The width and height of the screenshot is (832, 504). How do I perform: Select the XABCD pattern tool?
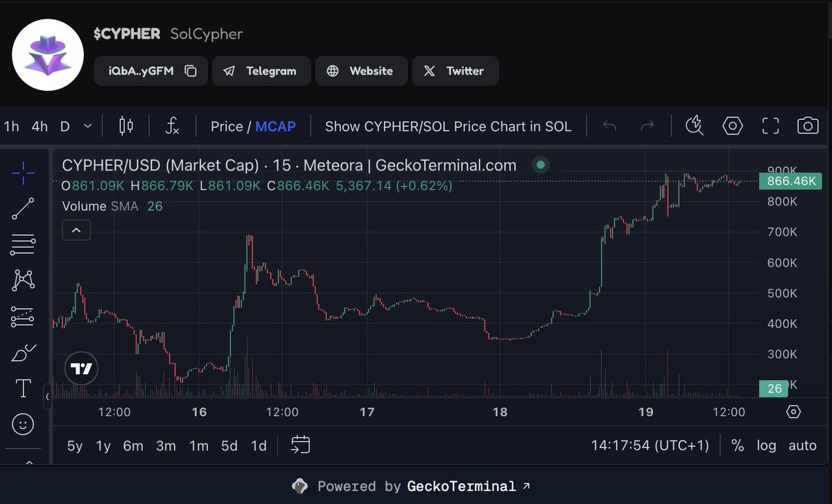24,280
